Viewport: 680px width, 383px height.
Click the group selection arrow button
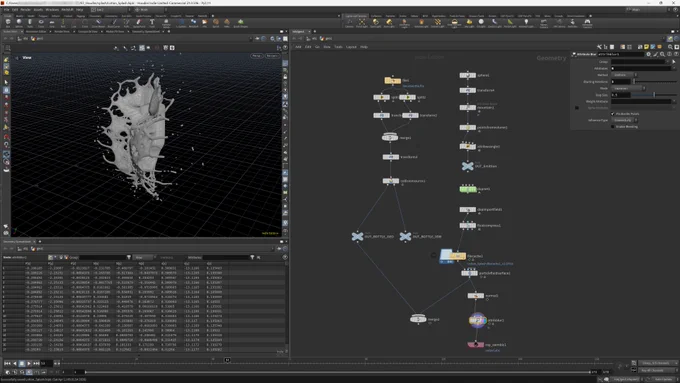(x=673, y=62)
